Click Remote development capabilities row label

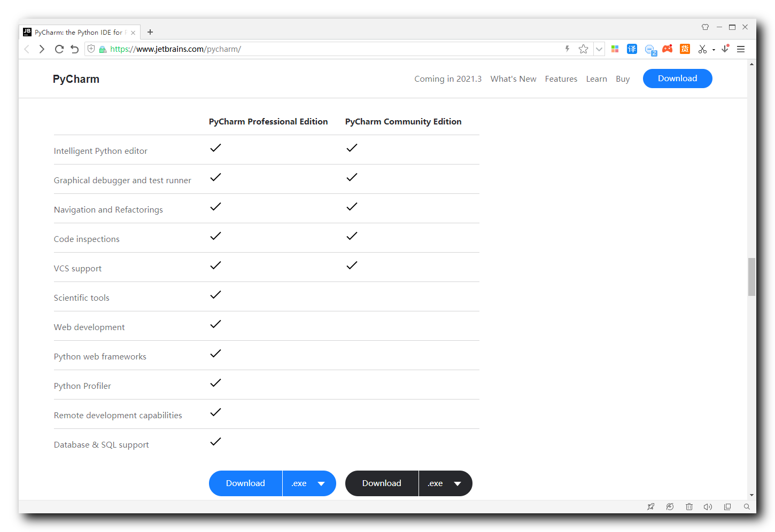pos(118,416)
